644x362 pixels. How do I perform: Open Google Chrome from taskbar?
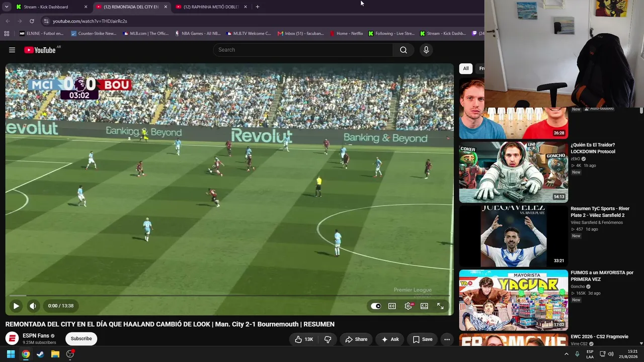[26, 354]
